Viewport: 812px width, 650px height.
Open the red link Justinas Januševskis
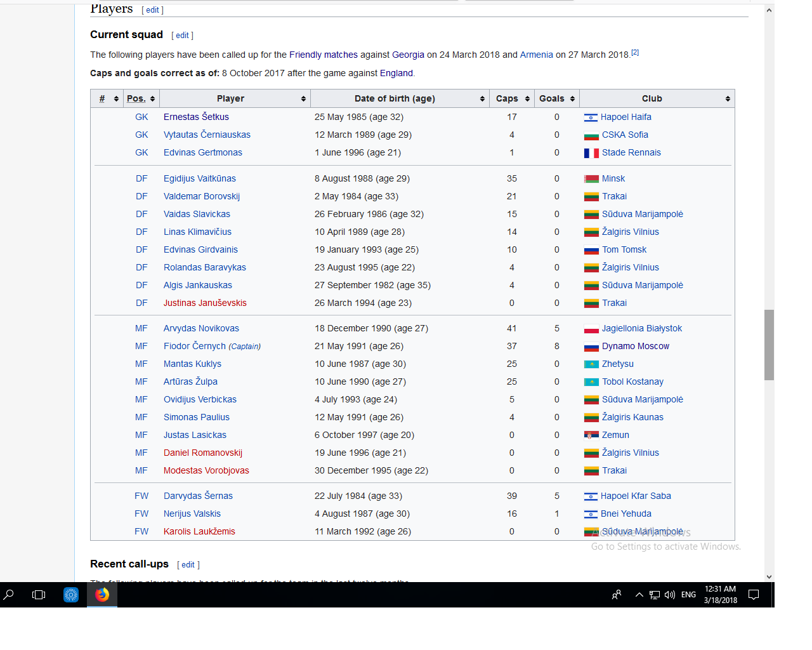click(x=205, y=303)
